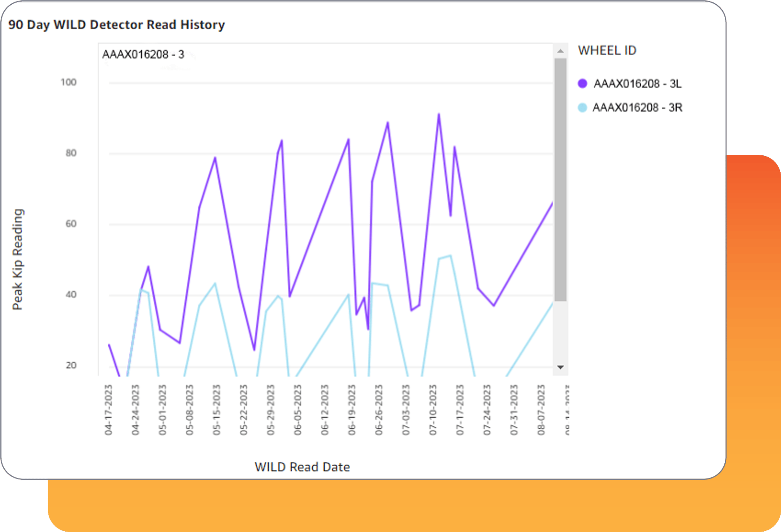Click the WILD Read Date axis title

(x=302, y=467)
